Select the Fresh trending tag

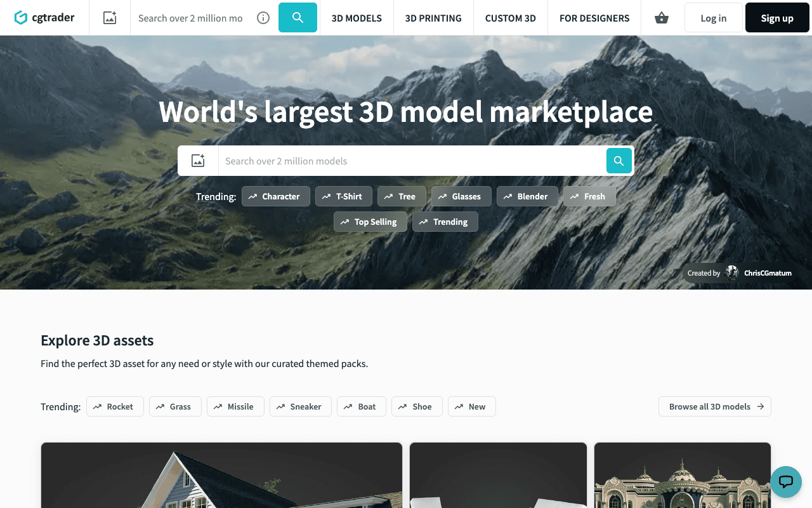pos(589,196)
